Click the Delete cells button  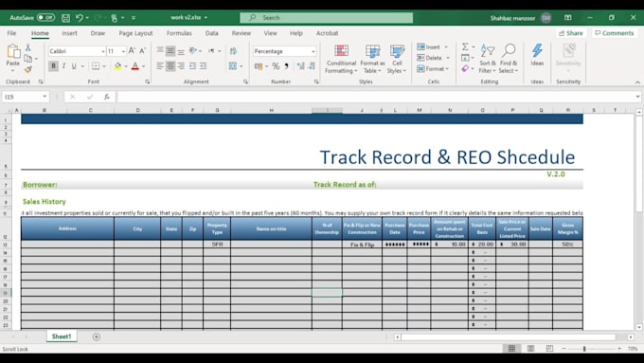pos(430,58)
